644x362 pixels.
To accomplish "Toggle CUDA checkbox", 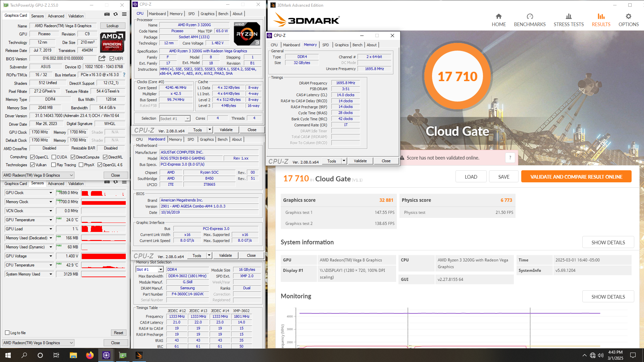I will (54, 157).
